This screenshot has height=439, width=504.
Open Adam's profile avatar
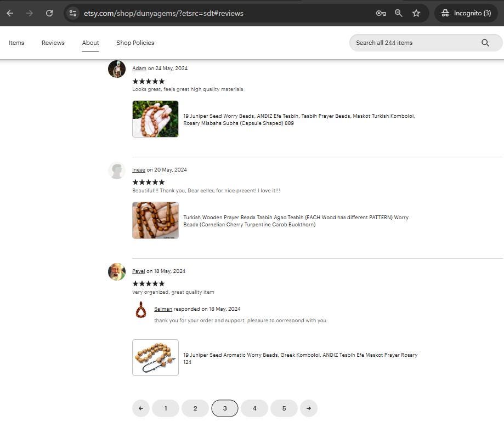pyautogui.click(x=117, y=69)
